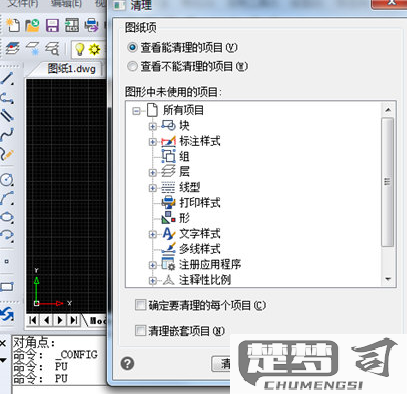The image size is (407, 394).
Task: Go to previous layout tab arrow
Action: coord(46,320)
